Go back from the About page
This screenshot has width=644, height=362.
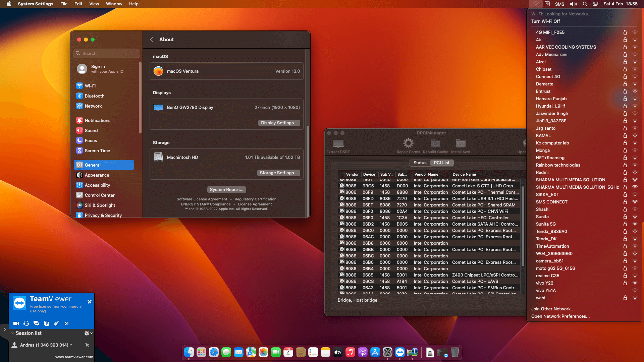[151, 40]
